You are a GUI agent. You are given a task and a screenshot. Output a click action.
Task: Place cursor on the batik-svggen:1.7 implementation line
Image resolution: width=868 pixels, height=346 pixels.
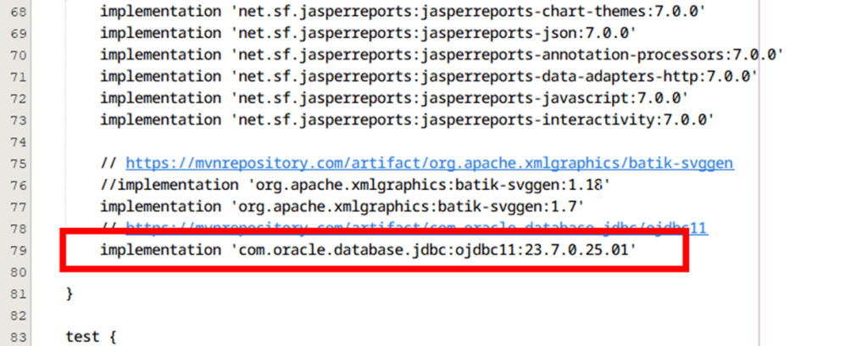342,206
